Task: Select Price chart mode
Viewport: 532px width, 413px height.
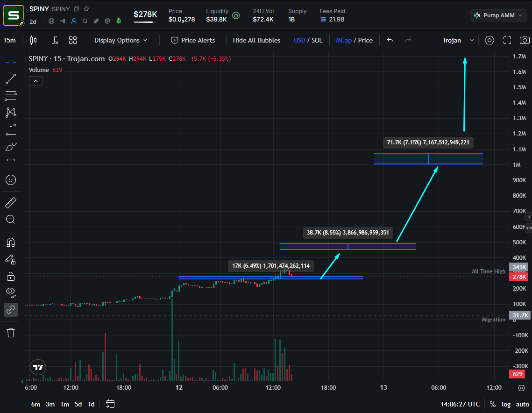Action: [365, 40]
